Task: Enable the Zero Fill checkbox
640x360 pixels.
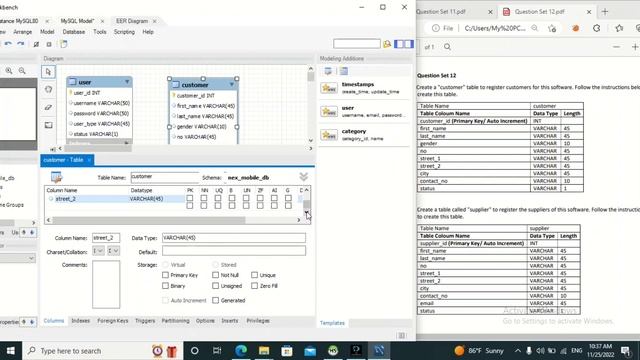Action: click(255, 286)
